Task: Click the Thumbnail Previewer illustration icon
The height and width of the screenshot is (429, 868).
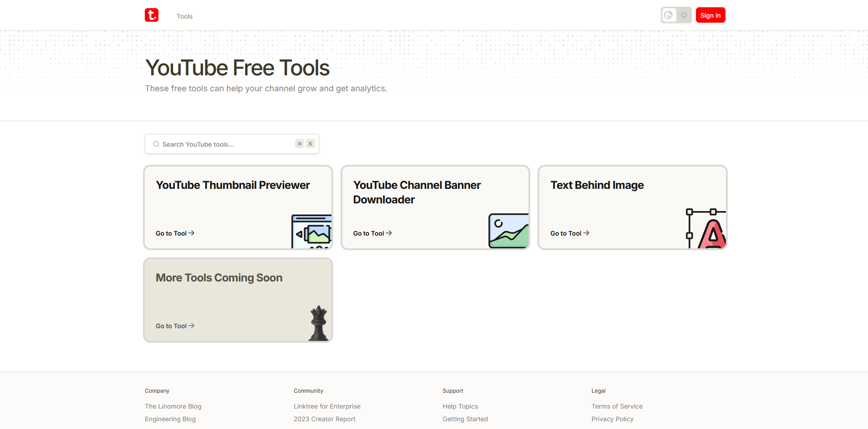Action: click(311, 232)
